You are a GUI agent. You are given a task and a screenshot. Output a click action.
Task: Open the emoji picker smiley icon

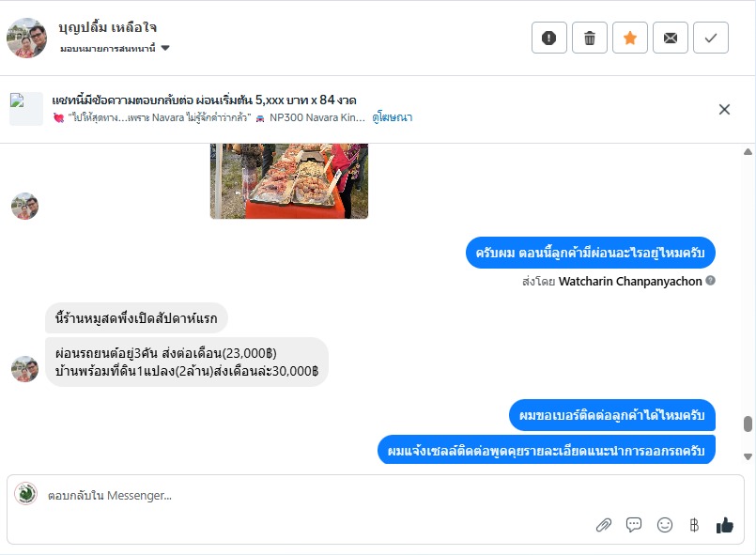click(x=665, y=525)
